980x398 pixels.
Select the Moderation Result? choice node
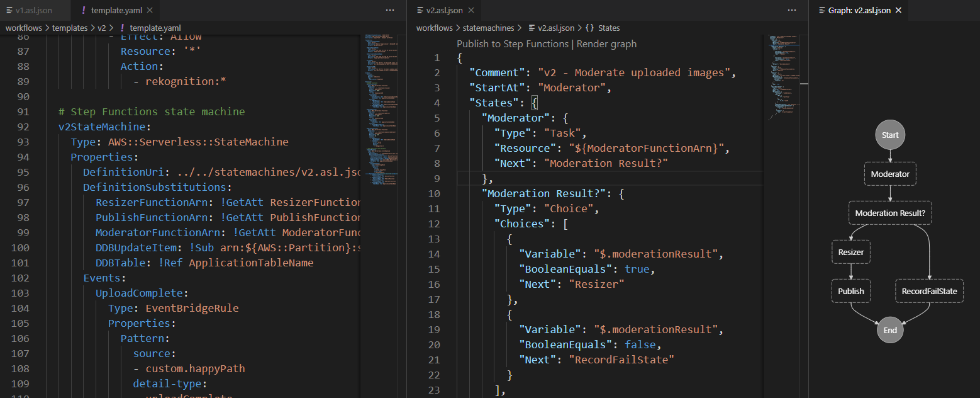(x=890, y=213)
